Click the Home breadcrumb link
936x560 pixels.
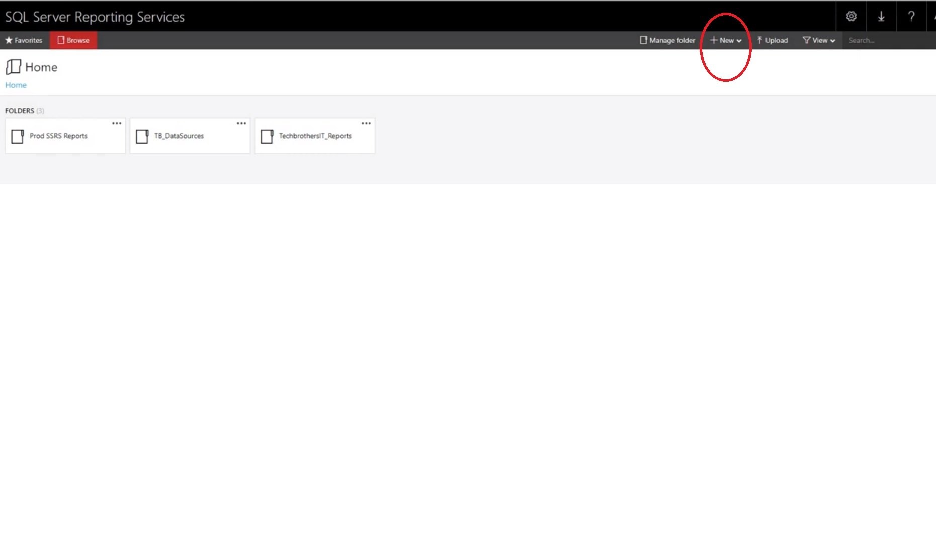coord(15,85)
